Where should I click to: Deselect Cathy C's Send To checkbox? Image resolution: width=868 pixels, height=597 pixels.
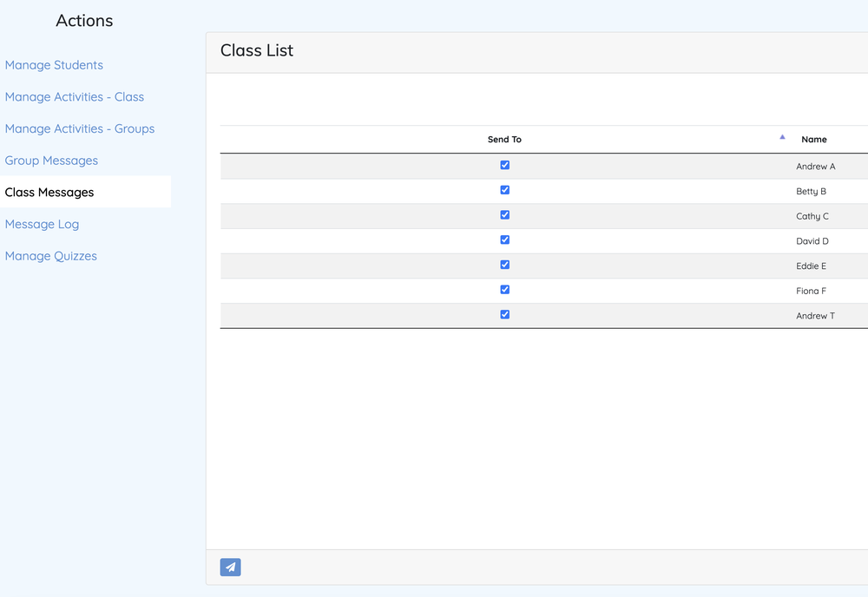pos(504,215)
